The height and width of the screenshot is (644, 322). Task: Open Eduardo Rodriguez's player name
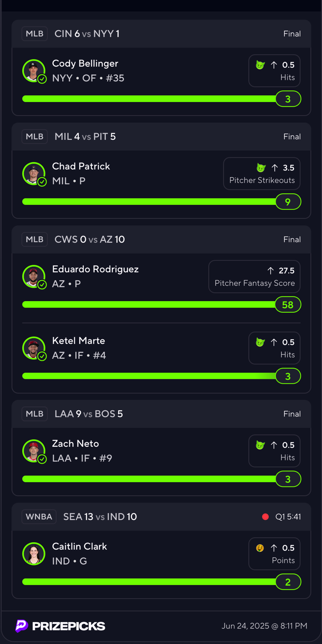[x=96, y=269]
